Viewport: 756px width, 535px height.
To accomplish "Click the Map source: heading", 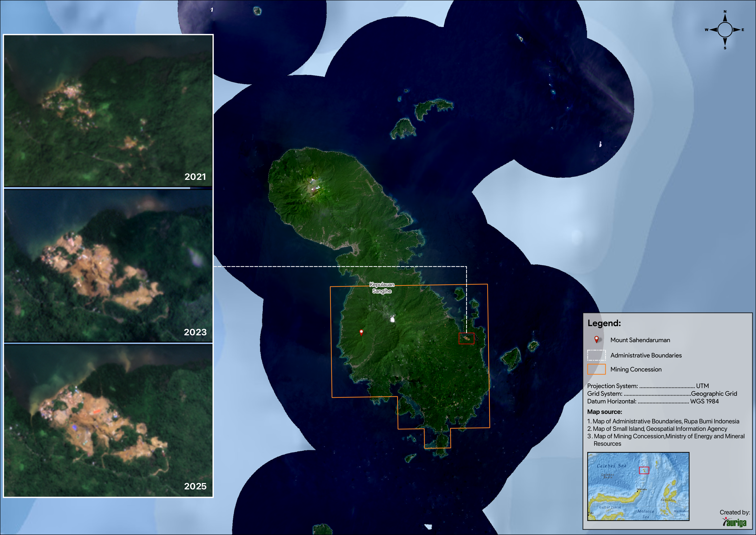I will 604,412.
